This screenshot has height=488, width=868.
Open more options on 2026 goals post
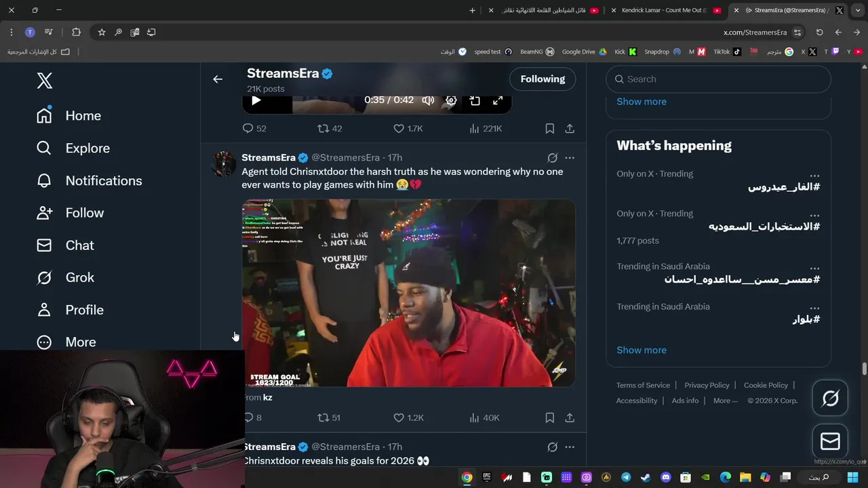(570, 447)
